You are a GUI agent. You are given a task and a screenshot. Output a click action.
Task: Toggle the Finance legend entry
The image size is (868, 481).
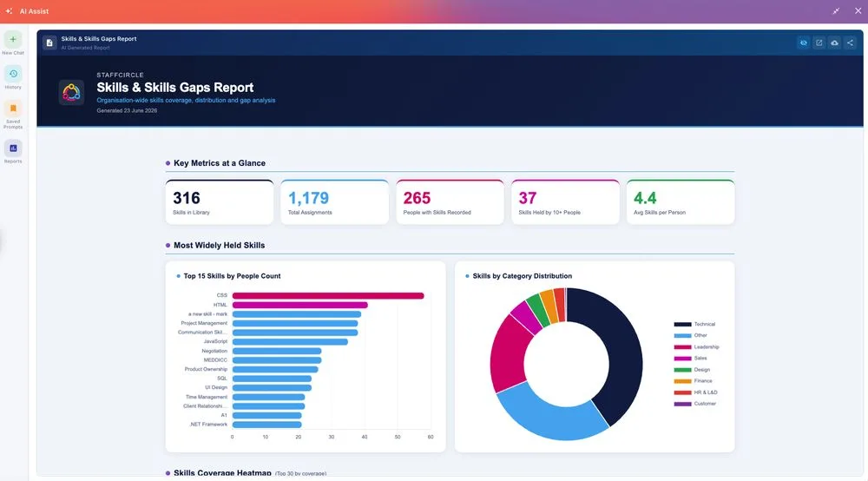(x=693, y=381)
